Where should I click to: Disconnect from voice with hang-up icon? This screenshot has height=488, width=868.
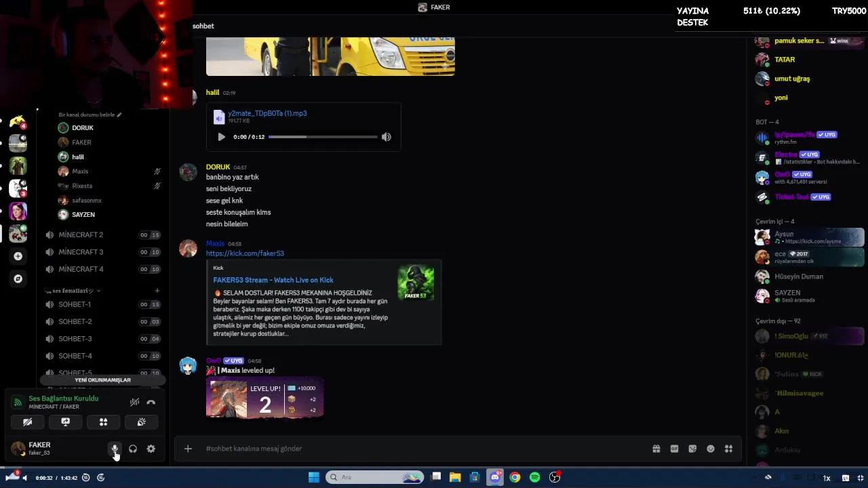tap(151, 402)
